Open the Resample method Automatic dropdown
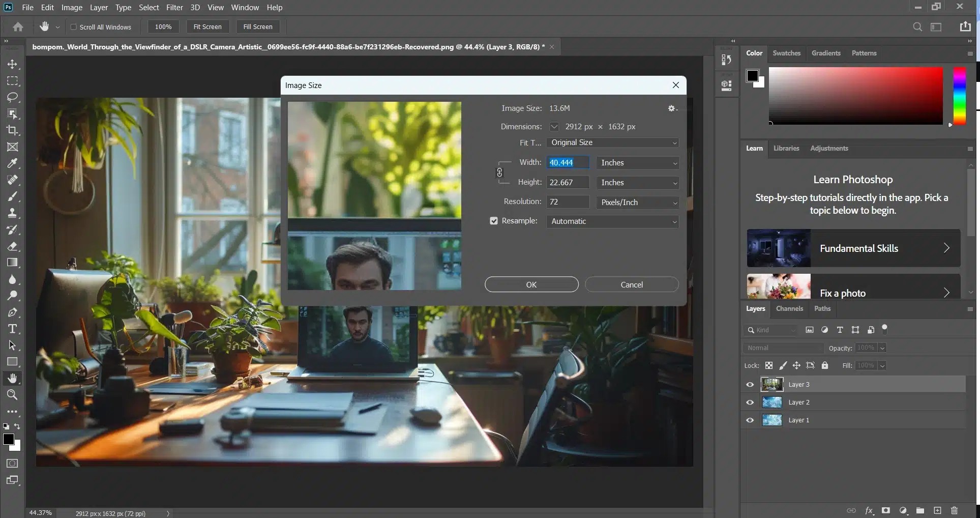 [613, 221]
